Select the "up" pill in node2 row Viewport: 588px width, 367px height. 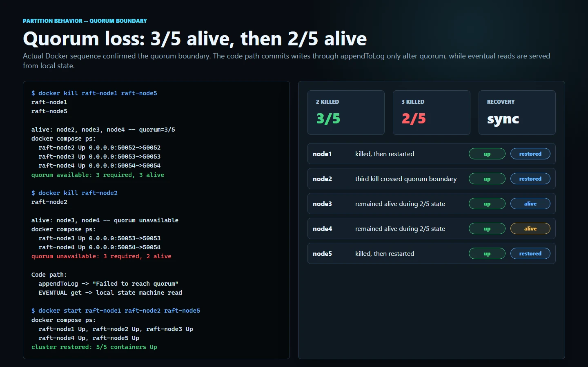click(x=487, y=179)
